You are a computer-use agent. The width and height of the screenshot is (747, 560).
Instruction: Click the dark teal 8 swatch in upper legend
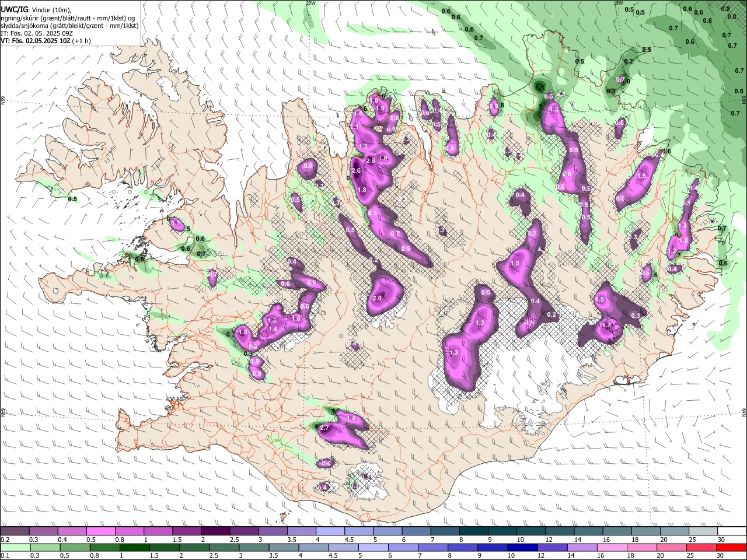(473, 531)
